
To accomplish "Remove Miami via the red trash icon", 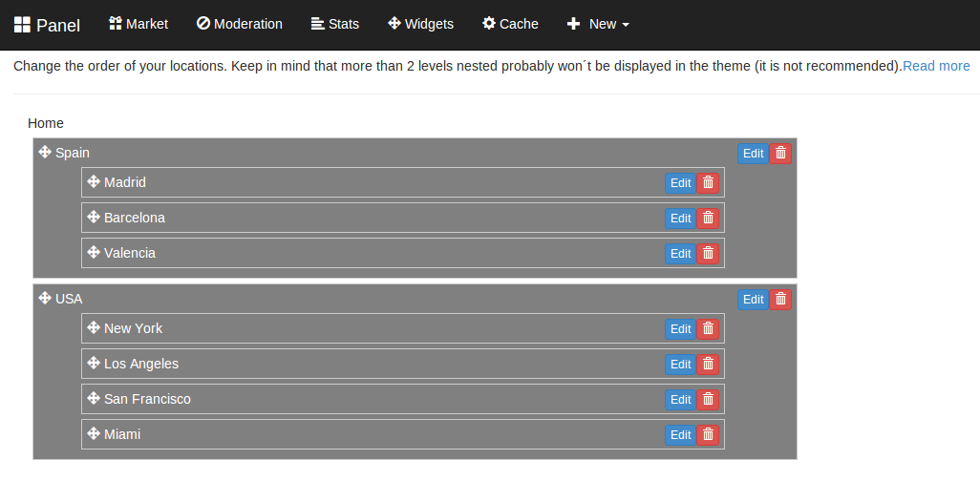I will click(708, 435).
